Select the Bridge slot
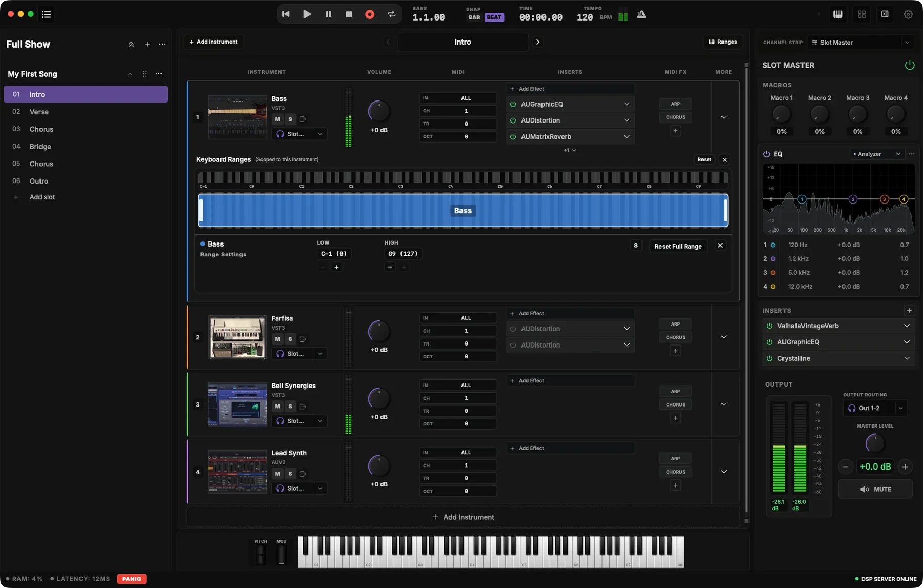The width and height of the screenshot is (923, 588). (86, 147)
